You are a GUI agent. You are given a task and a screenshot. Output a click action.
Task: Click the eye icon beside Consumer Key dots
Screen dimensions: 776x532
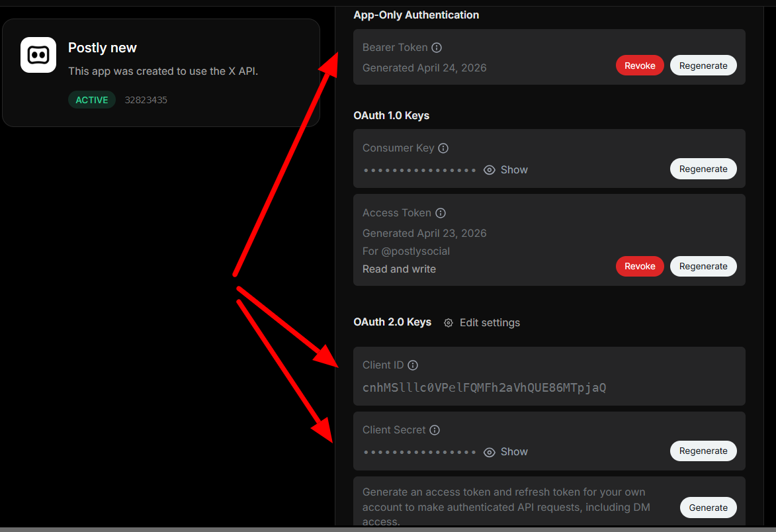pos(489,170)
